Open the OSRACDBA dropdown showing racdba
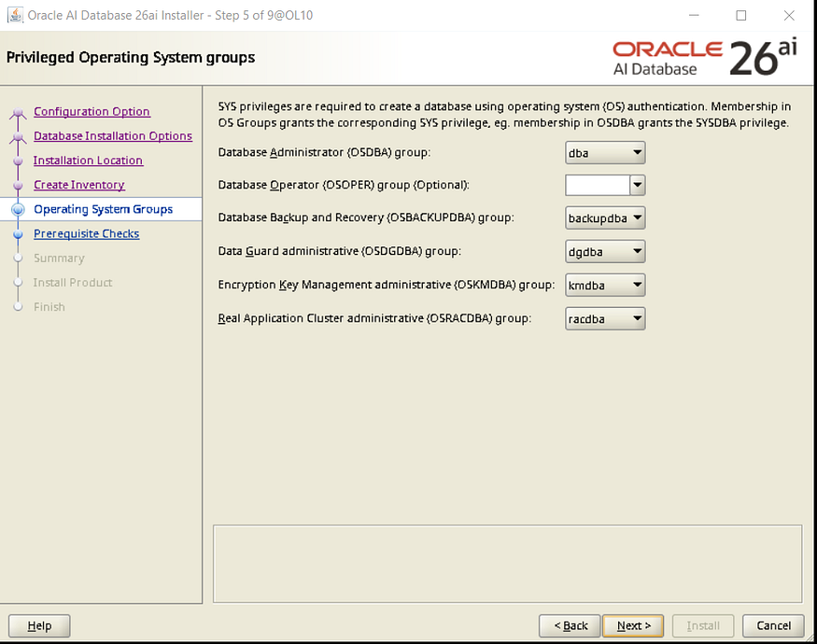Viewport: 817px width, 644px height. click(605, 318)
